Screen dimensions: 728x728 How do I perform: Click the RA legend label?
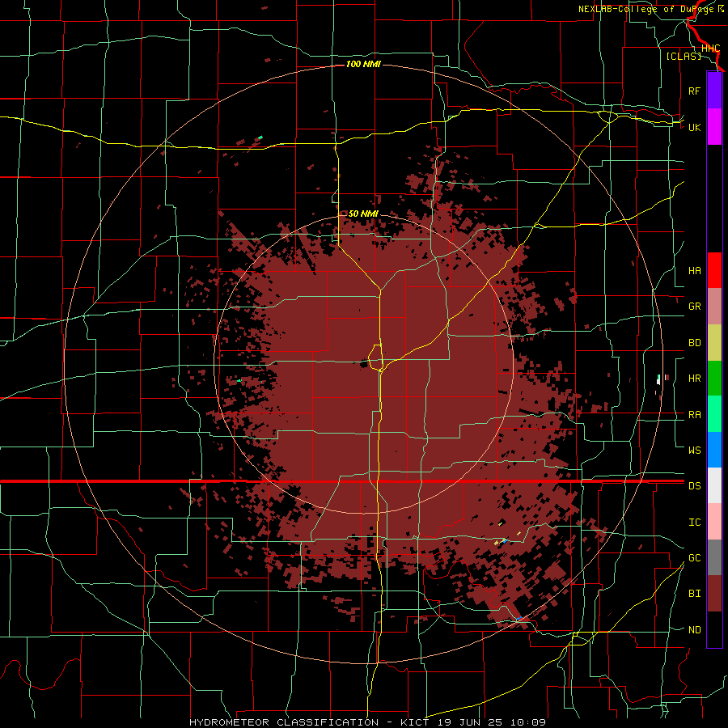[694, 414]
